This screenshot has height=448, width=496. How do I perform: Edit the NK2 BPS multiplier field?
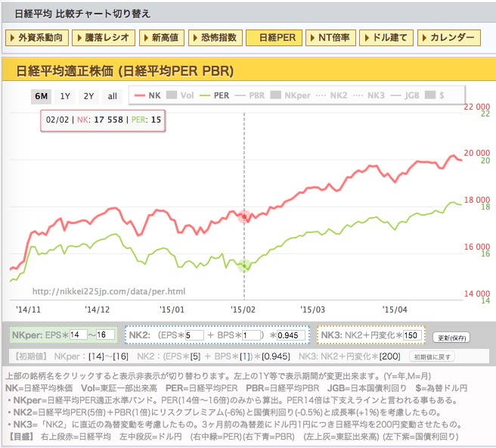point(252,335)
